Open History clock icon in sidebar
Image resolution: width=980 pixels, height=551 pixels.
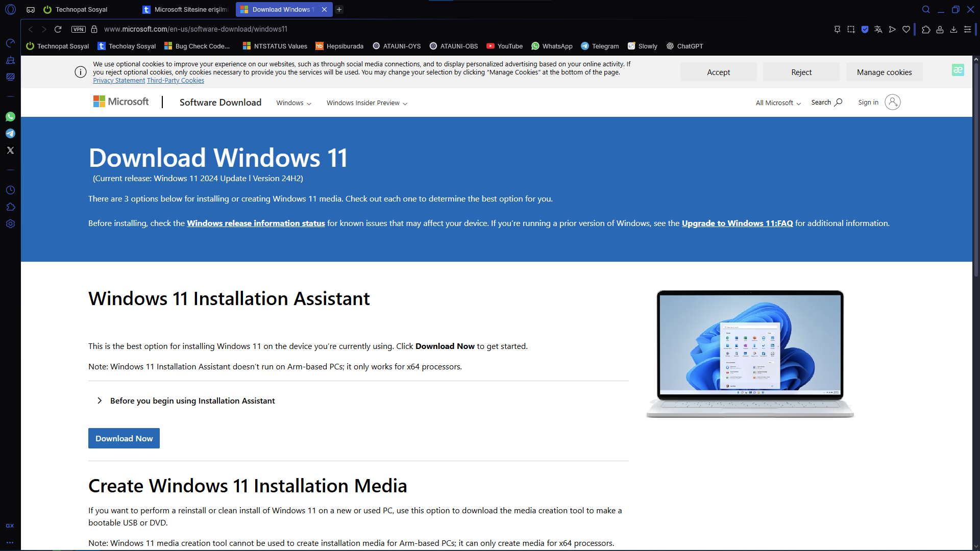click(x=10, y=190)
